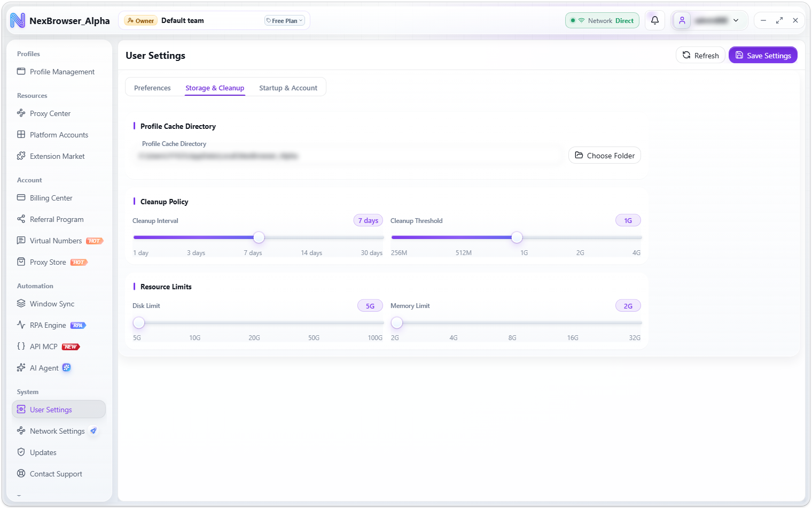Open the Extension Market
Image resolution: width=812 pixels, height=508 pixels.
59,156
